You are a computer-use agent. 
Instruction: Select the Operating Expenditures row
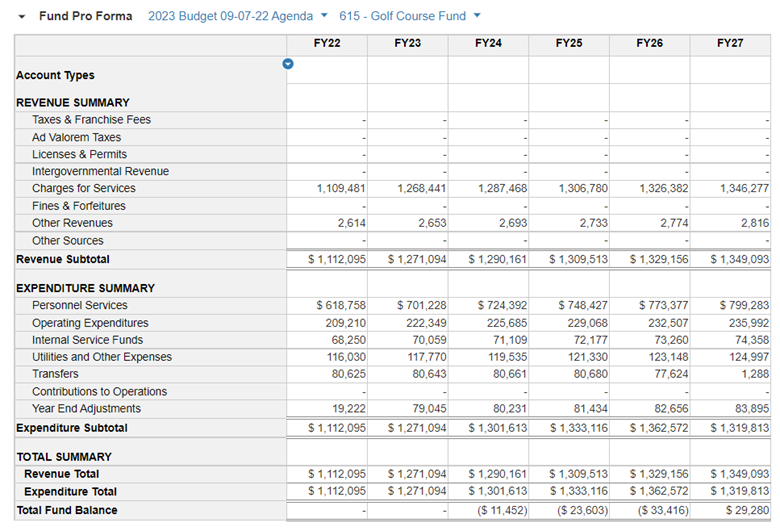(90, 323)
